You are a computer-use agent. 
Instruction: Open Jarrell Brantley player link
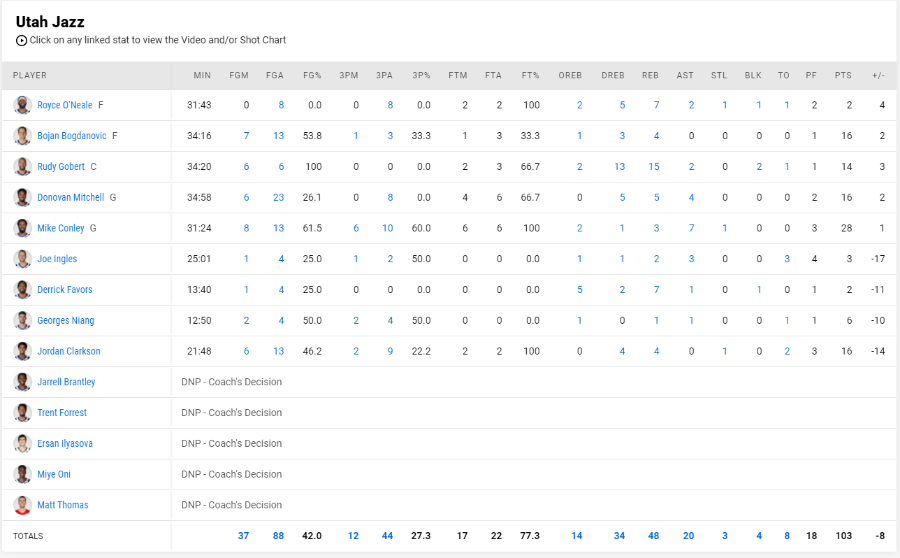[x=66, y=382]
